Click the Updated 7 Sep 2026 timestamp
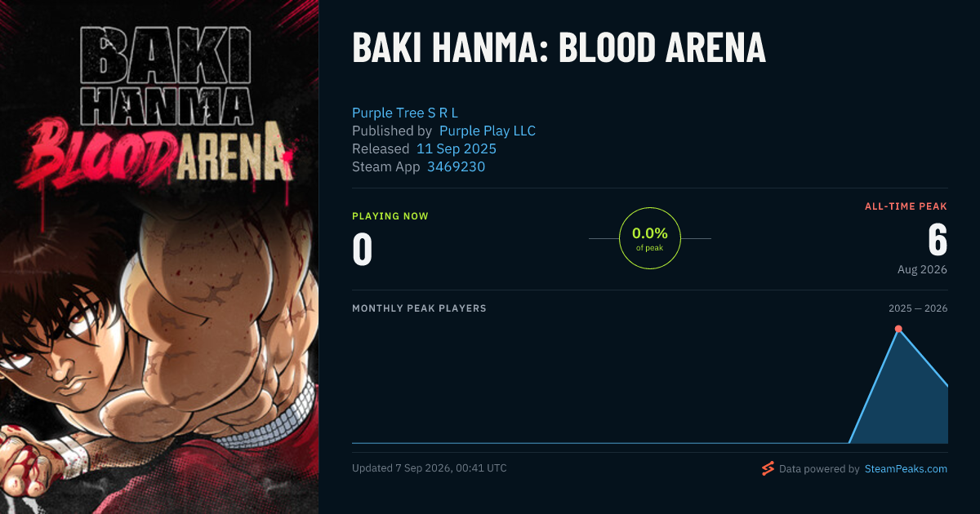Viewport: 980px width, 514px height. (430, 468)
